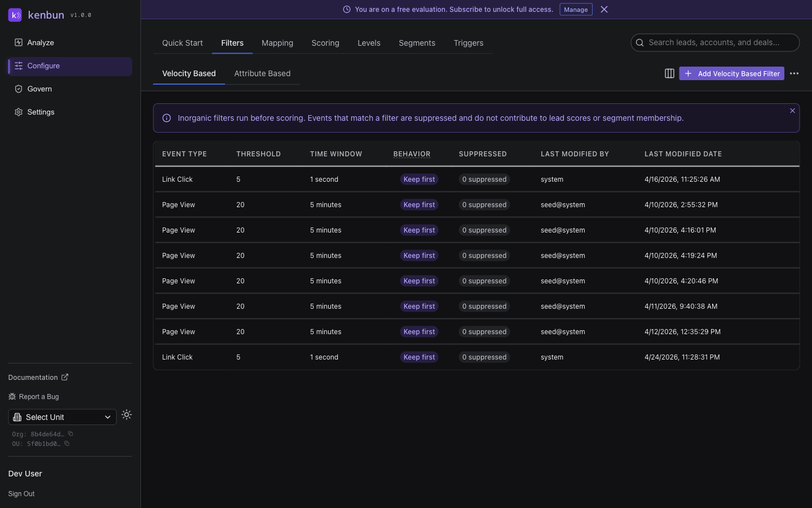Click the Event Type column header
The width and height of the screenshot is (812, 508).
[184, 154]
